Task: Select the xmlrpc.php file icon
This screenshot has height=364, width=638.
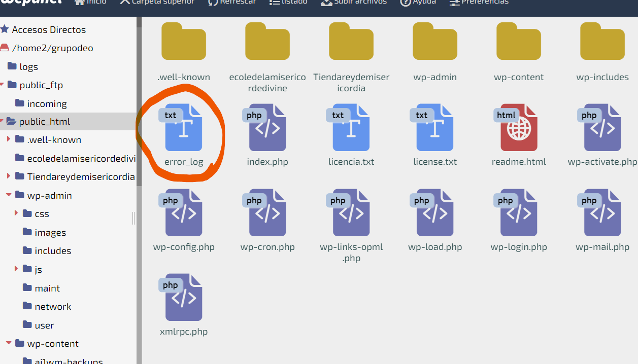Action: click(x=181, y=298)
